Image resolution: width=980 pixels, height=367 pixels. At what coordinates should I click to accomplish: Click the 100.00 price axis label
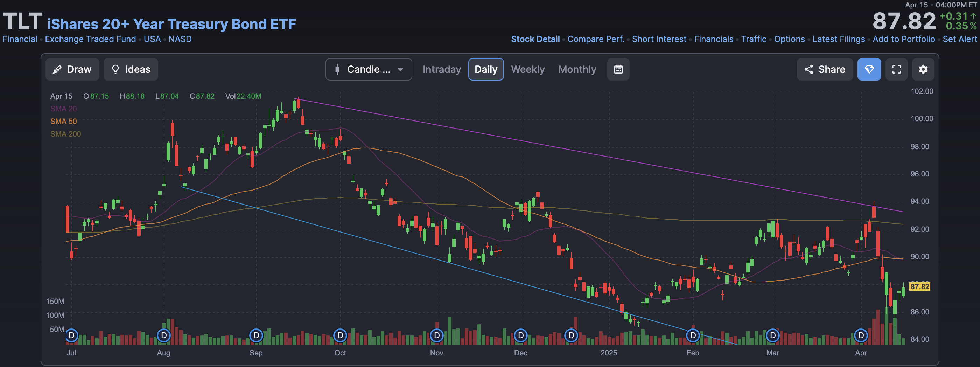(x=922, y=119)
